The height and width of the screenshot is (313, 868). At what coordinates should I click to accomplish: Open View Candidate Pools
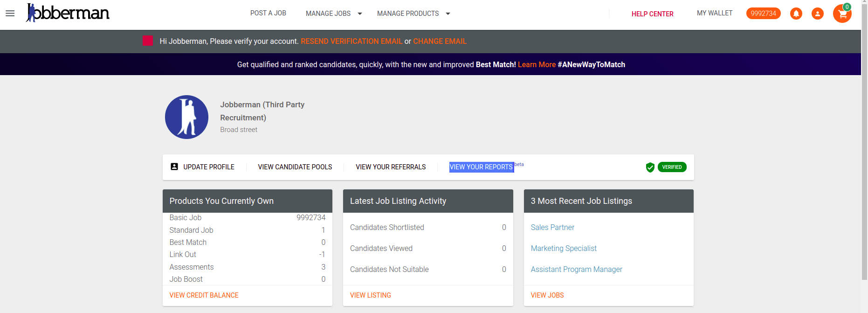295,167
